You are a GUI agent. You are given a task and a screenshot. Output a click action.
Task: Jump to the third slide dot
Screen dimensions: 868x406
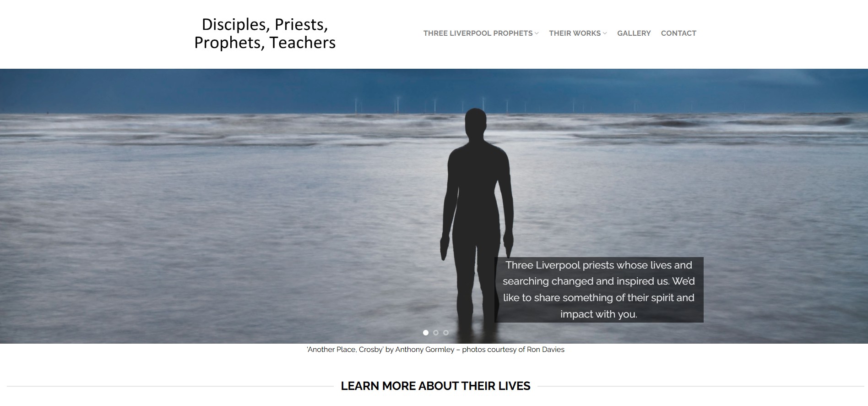[x=446, y=333]
